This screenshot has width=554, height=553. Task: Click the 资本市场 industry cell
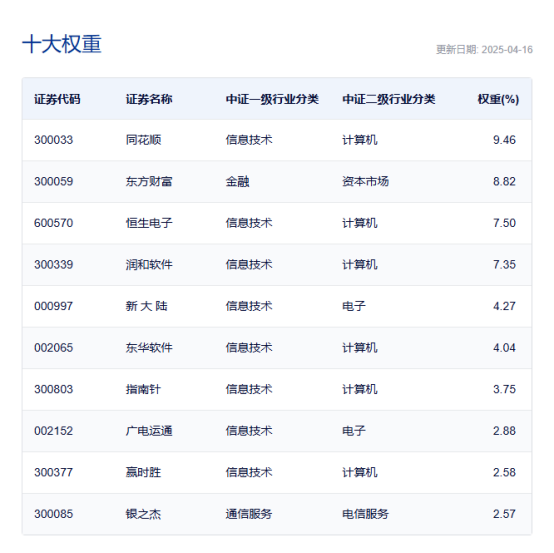coord(365,182)
